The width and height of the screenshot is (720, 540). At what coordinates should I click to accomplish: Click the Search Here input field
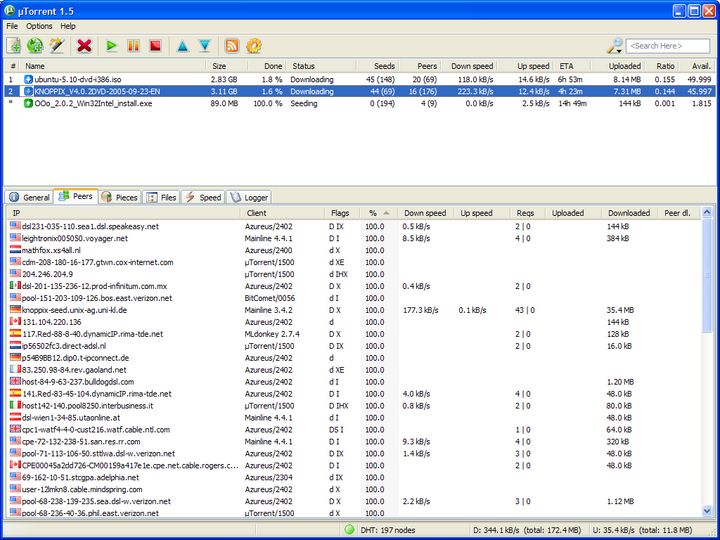(x=668, y=46)
